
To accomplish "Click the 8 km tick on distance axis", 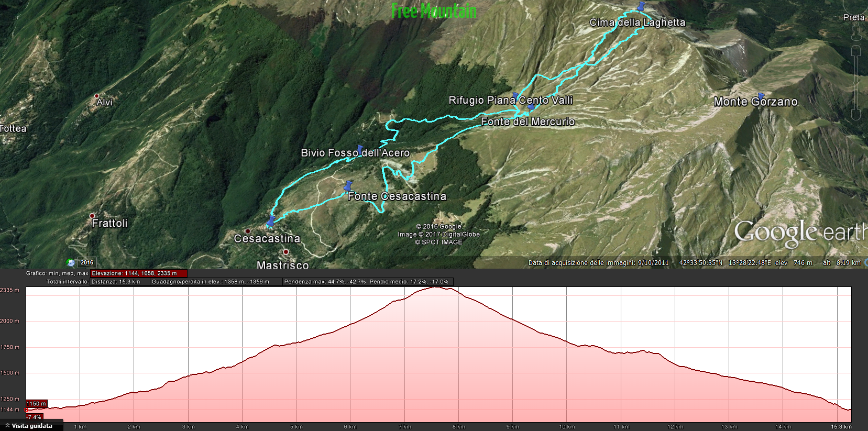I will click(x=459, y=427).
